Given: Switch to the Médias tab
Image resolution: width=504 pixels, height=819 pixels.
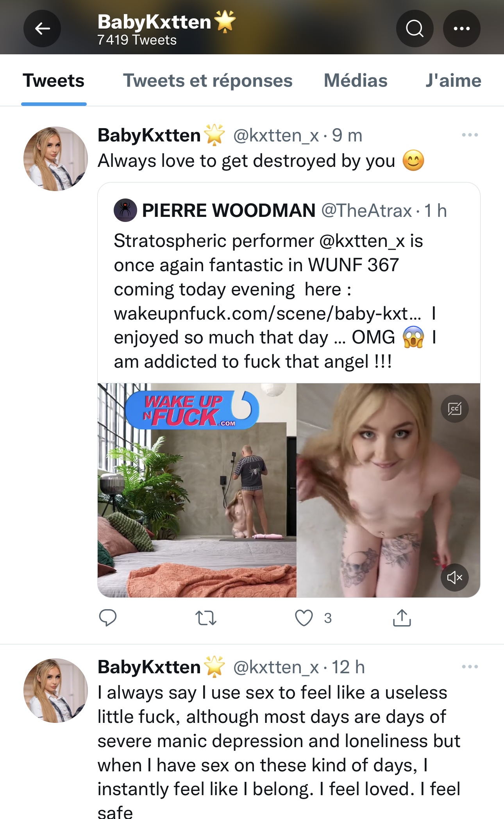Looking at the screenshot, I should click(356, 80).
